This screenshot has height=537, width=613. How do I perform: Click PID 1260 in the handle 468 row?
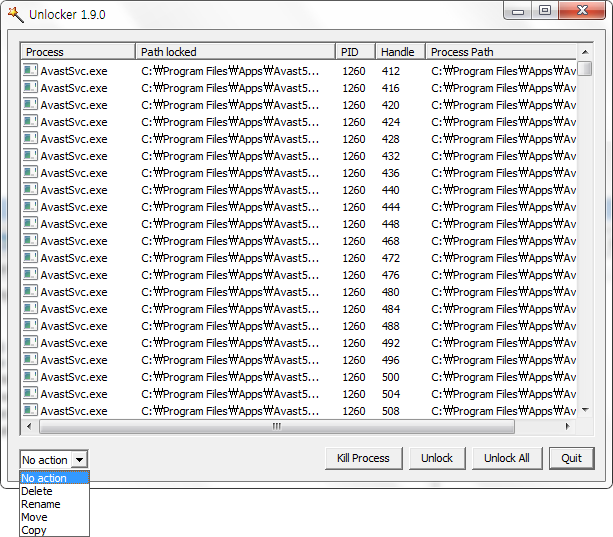coord(354,241)
